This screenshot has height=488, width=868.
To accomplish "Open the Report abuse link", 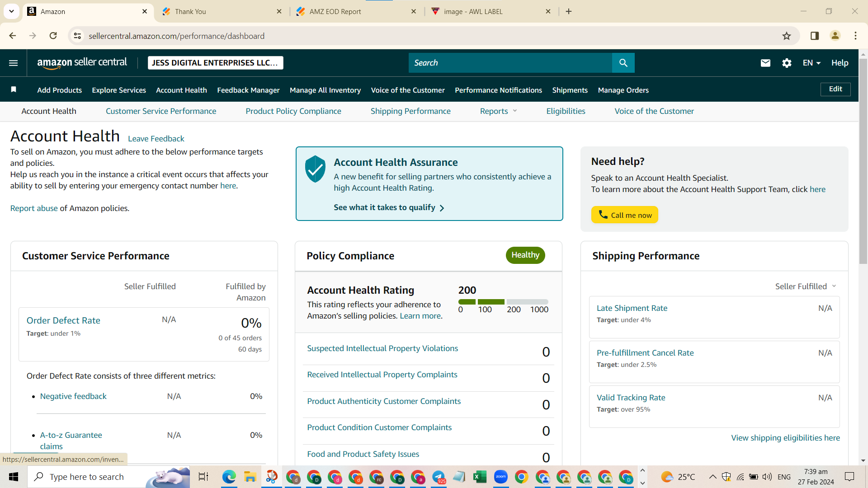I will [34, 208].
